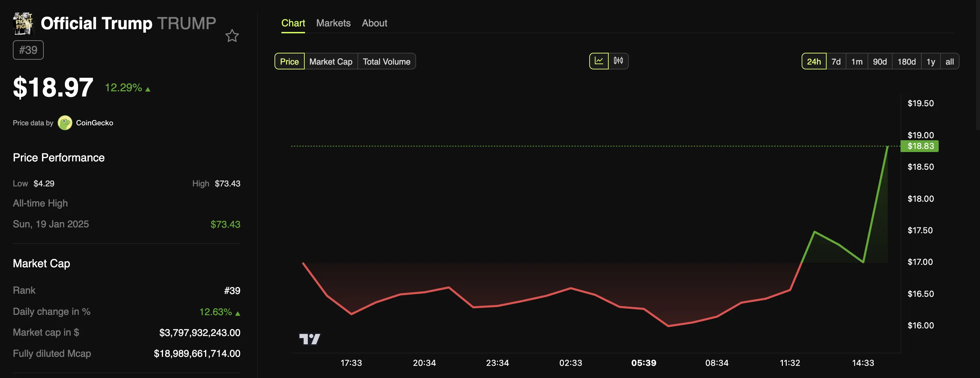Click the Official Trump coin logo

pyautogui.click(x=23, y=23)
